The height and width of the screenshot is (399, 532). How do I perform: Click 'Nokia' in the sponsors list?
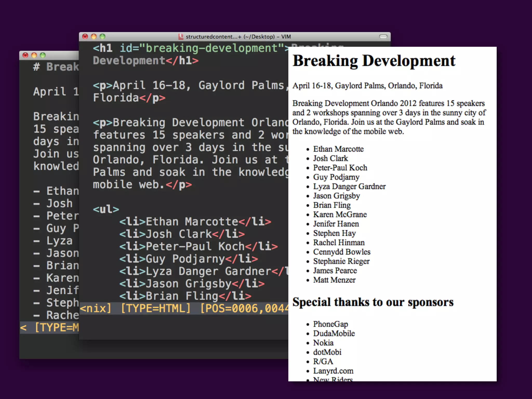coord(323,343)
